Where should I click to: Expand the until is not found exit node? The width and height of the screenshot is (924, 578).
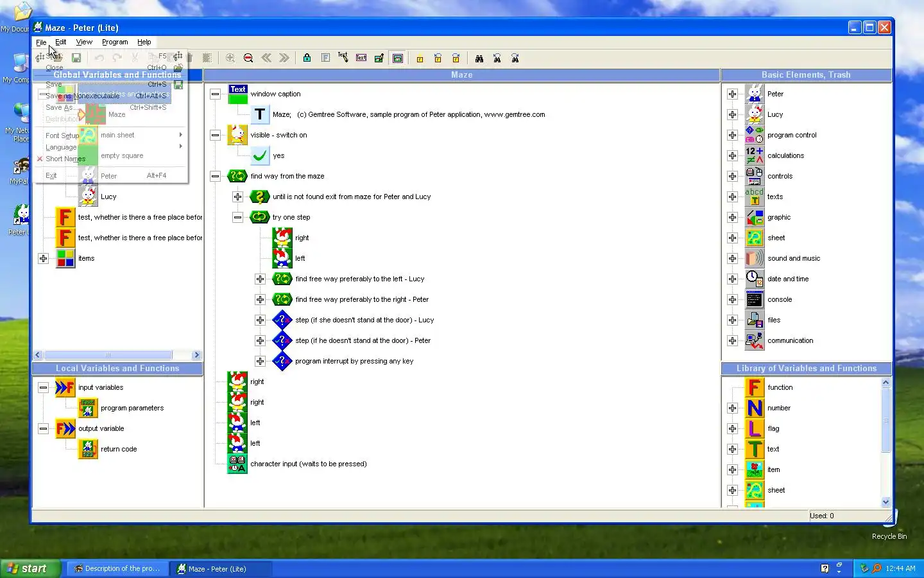point(237,197)
